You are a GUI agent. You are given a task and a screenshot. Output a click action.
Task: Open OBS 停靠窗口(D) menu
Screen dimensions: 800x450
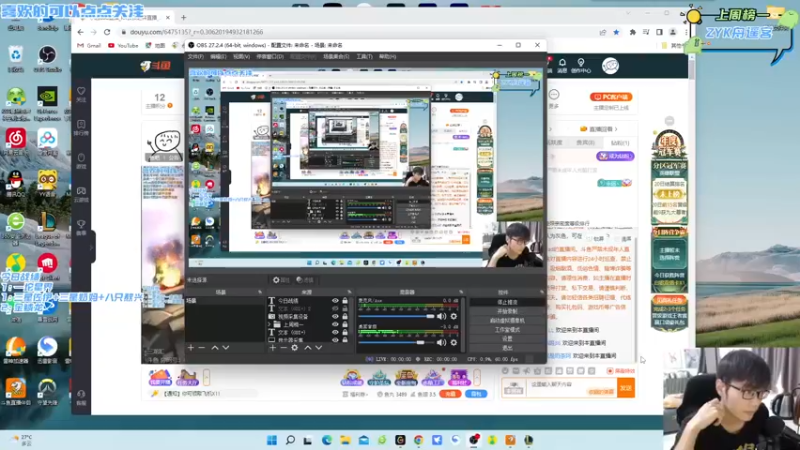(269, 57)
